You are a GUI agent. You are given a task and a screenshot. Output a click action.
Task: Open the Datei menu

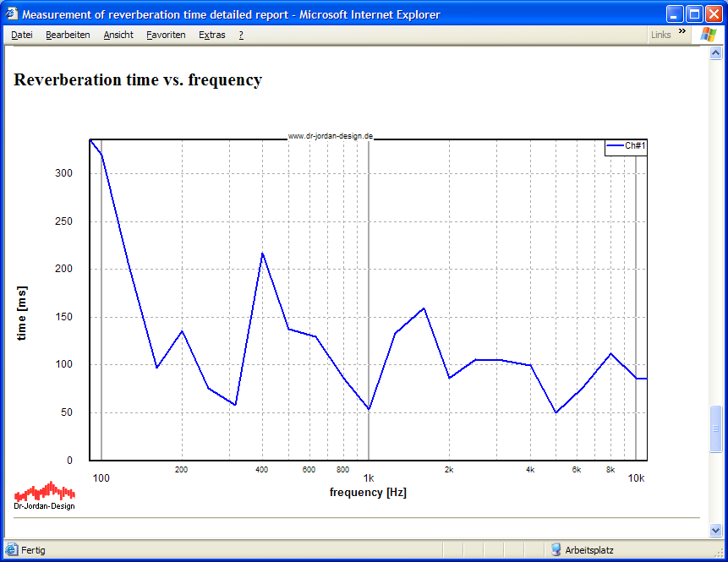[22, 35]
